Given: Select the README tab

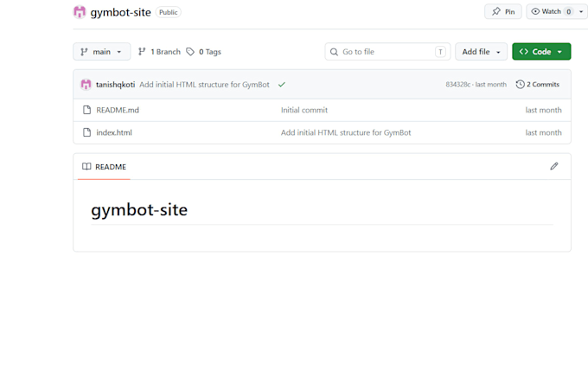Looking at the screenshot, I should 104,167.
